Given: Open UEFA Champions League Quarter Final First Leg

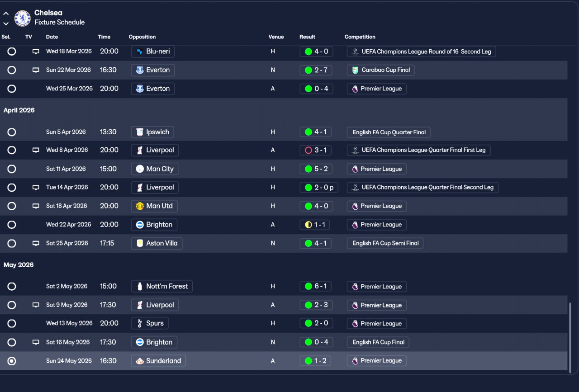Looking at the screenshot, I should pos(419,150).
